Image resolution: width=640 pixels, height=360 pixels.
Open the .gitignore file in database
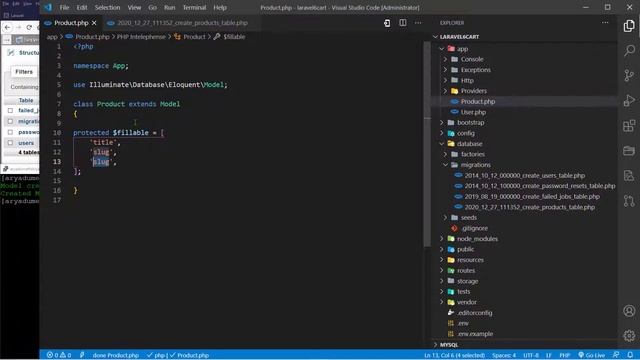point(474,228)
